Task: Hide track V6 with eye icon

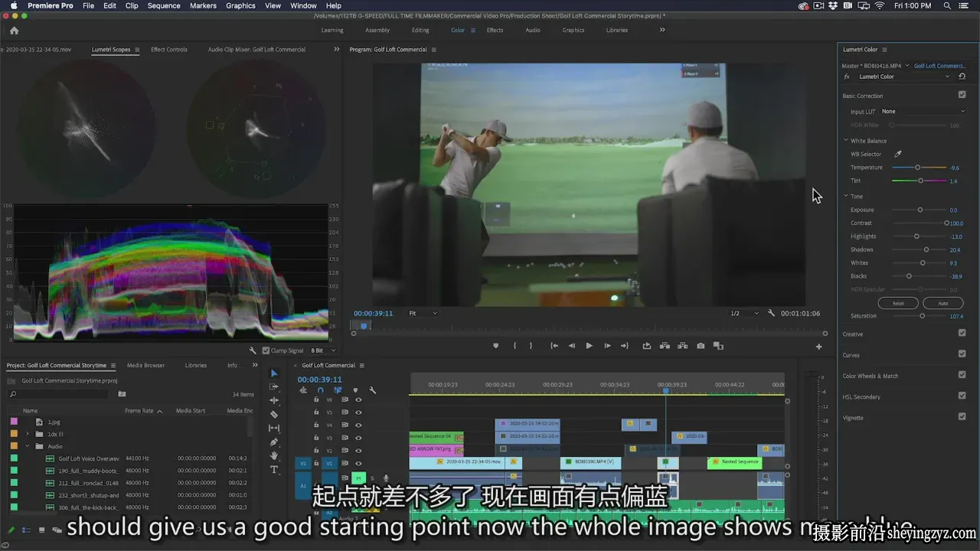Action: pyautogui.click(x=358, y=399)
